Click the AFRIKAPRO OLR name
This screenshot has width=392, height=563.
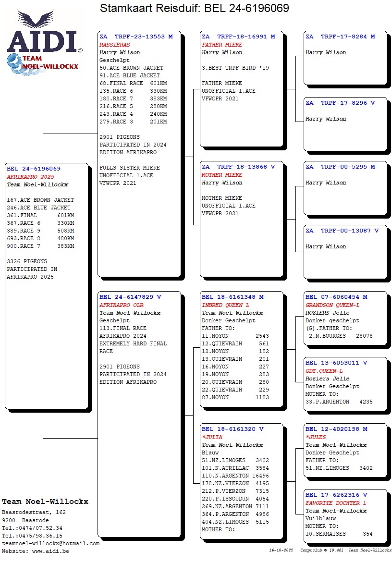click(x=121, y=305)
